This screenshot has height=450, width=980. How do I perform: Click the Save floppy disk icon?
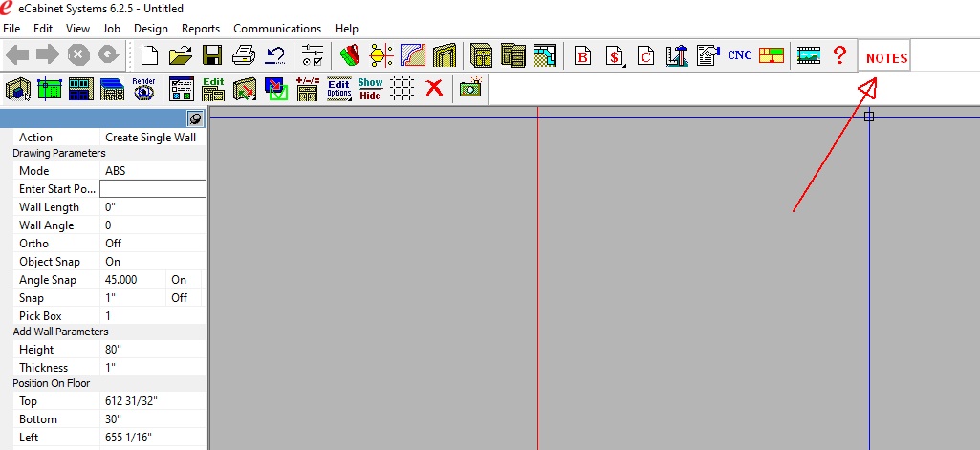(212, 55)
